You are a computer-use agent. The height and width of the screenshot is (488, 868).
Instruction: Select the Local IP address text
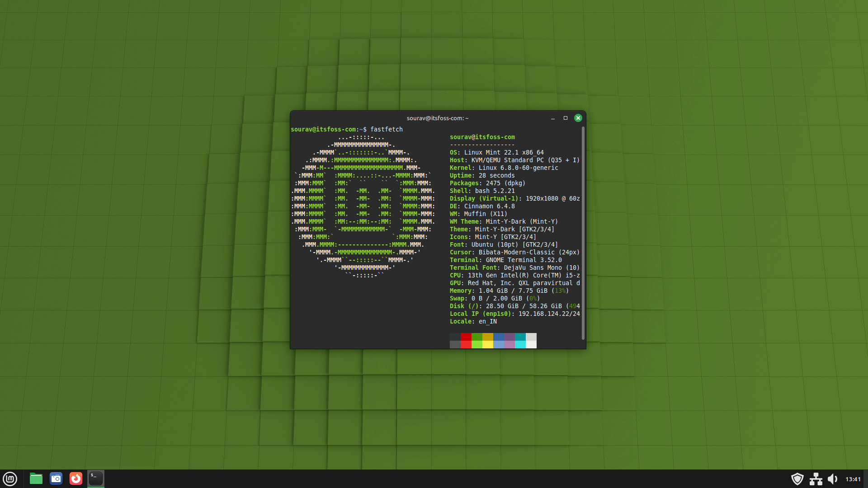tap(548, 314)
